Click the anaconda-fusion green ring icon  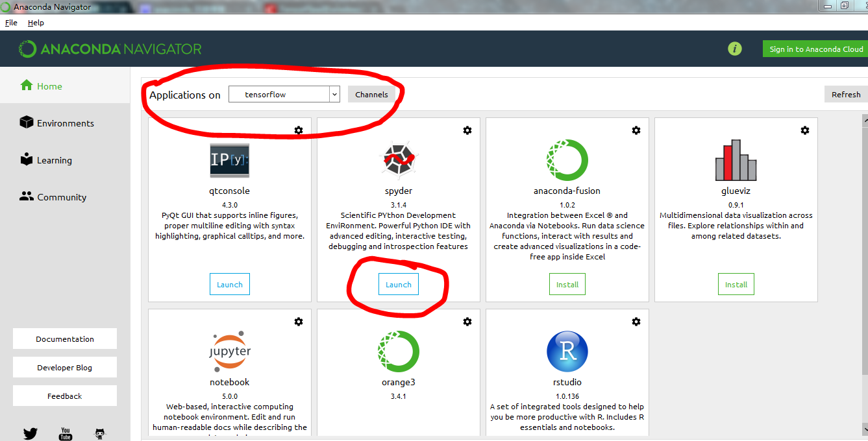point(567,160)
